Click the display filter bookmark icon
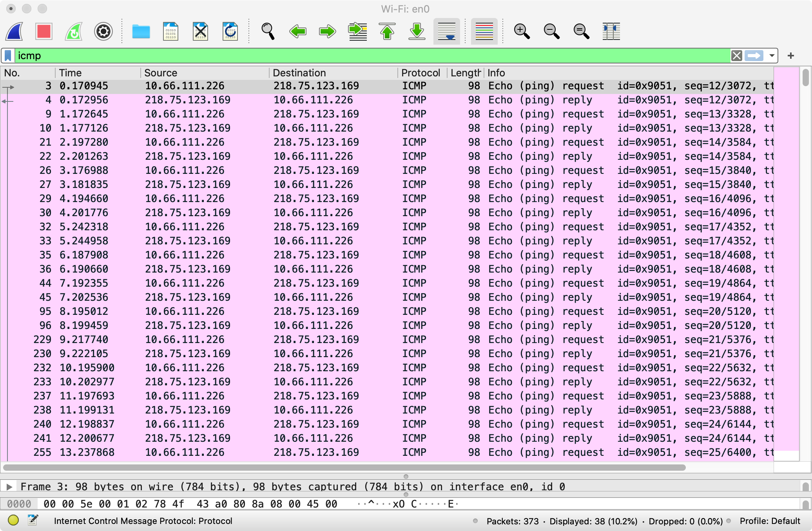Image resolution: width=812 pixels, height=531 pixels. [x=8, y=56]
